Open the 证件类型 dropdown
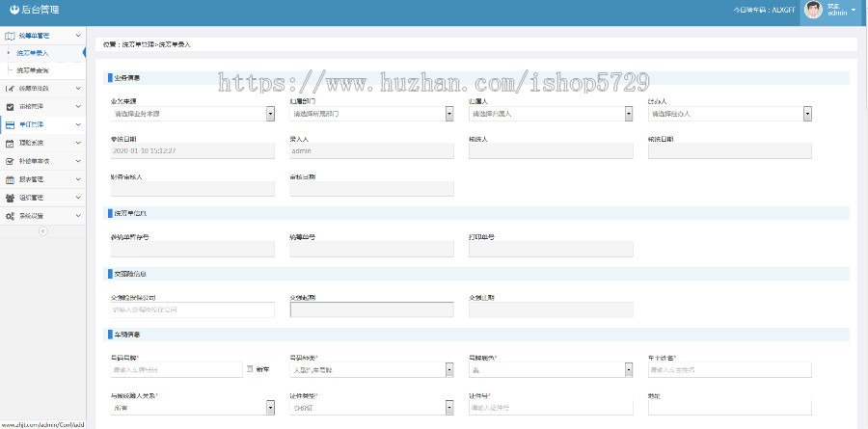 pyautogui.click(x=372, y=408)
